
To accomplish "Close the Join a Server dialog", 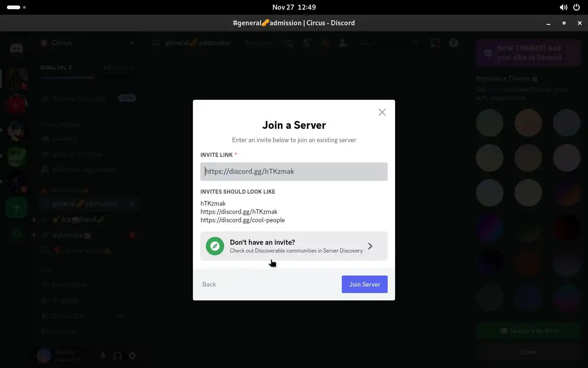I will [382, 112].
